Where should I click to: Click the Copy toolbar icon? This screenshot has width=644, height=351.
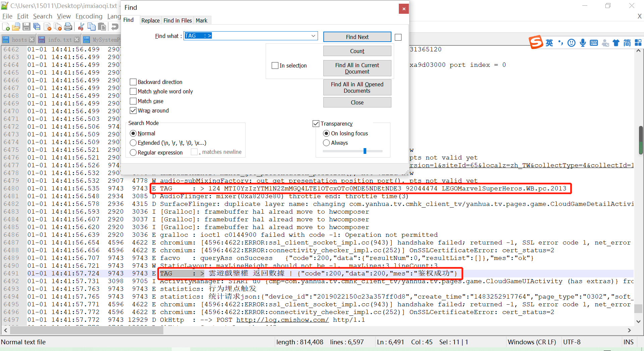point(91,27)
